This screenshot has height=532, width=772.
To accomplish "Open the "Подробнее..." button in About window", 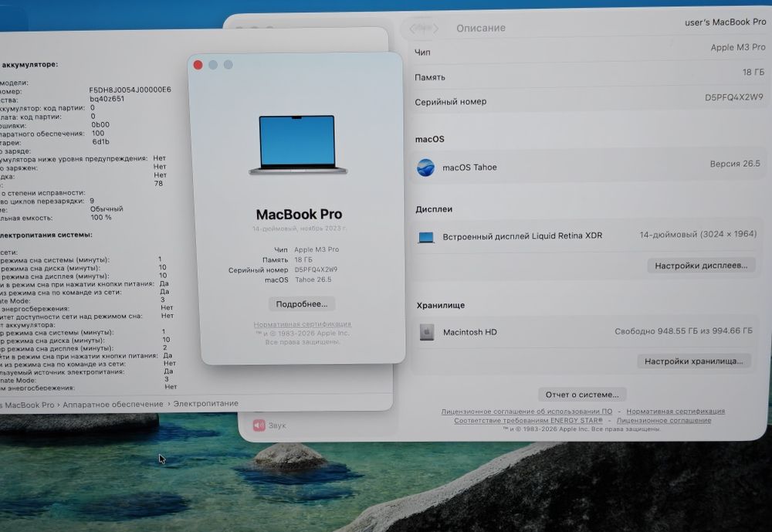I will coord(302,304).
